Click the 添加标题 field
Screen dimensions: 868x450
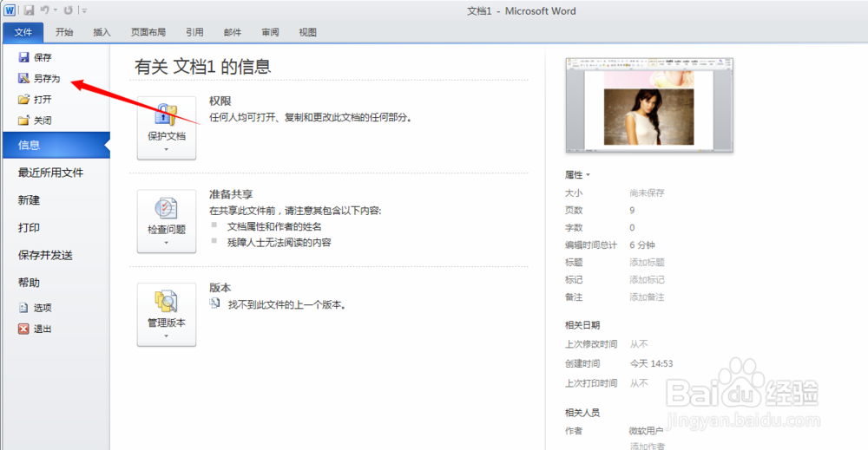tap(647, 262)
